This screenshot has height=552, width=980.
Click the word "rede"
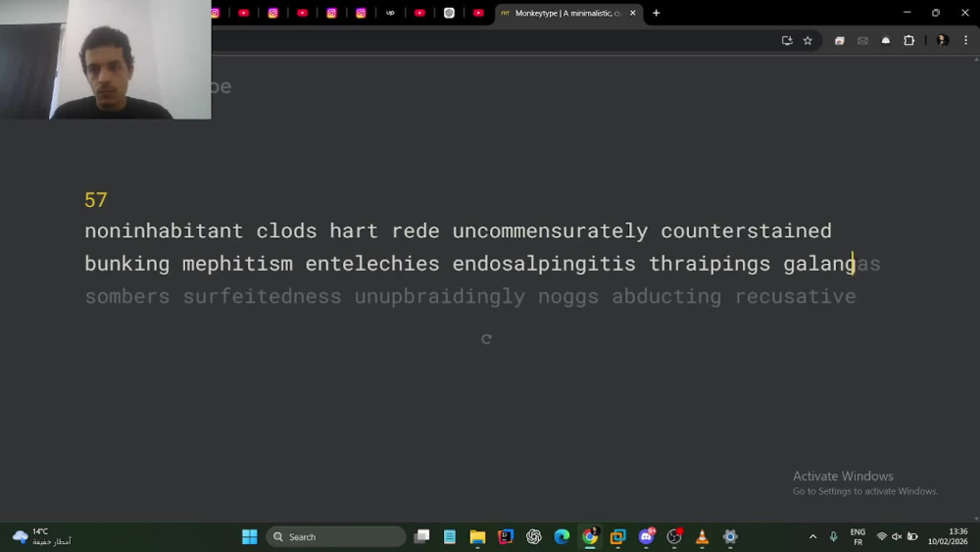tap(416, 230)
